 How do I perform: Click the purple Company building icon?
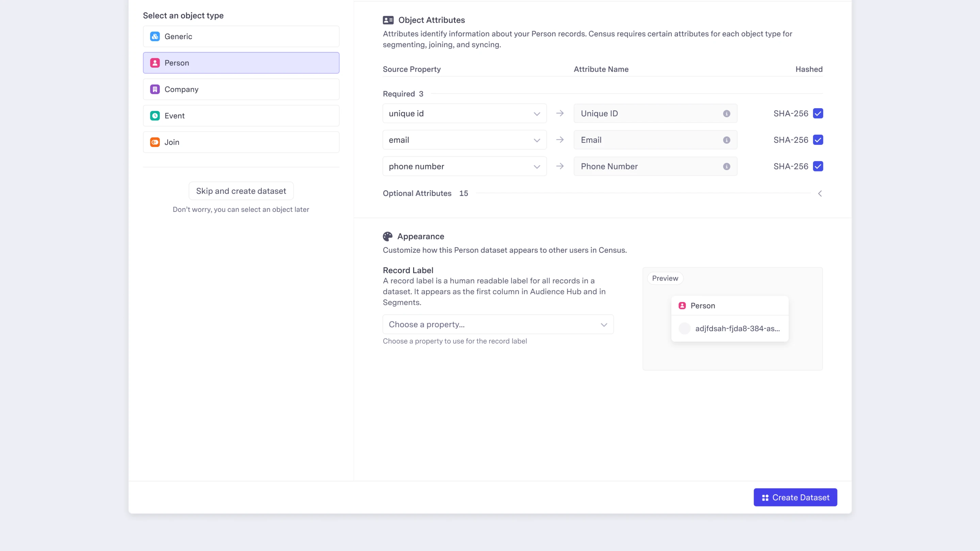tap(155, 89)
